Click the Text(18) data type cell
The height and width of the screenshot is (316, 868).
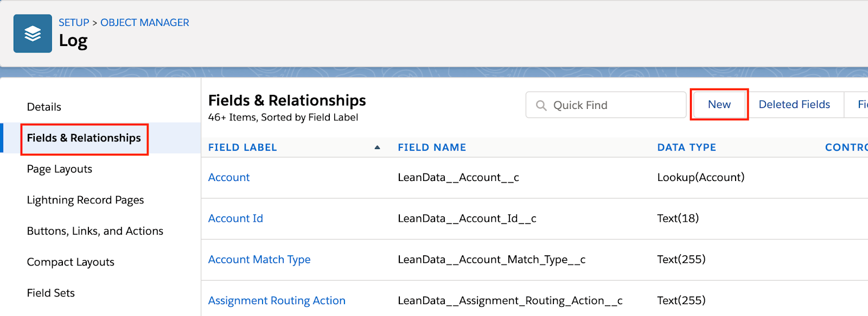coord(678,218)
